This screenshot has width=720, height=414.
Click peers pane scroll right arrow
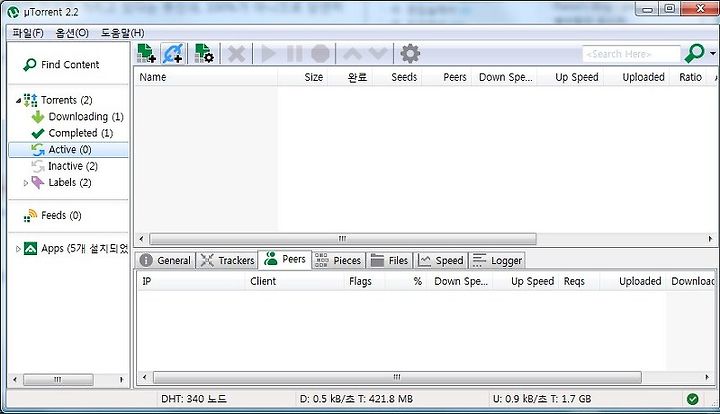[x=707, y=377]
